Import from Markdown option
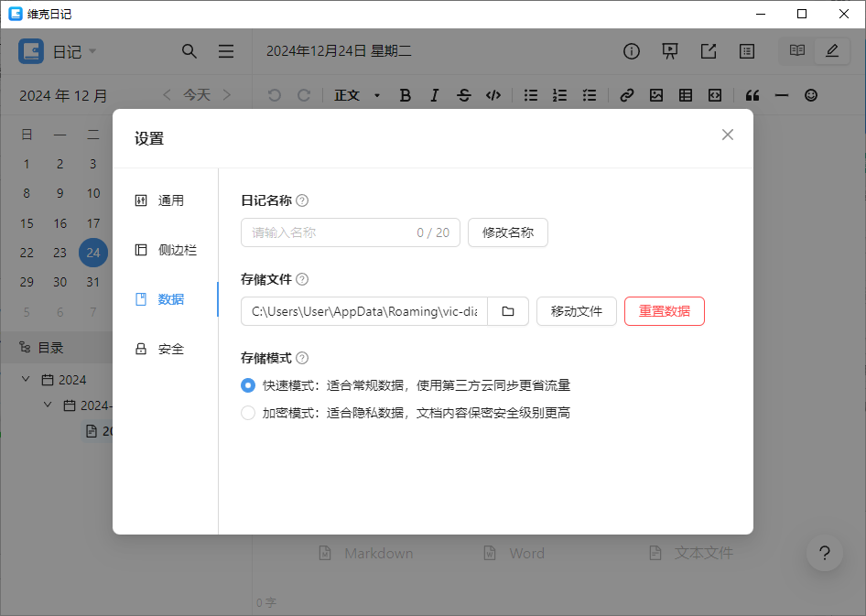This screenshot has width=866, height=616. (366, 553)
